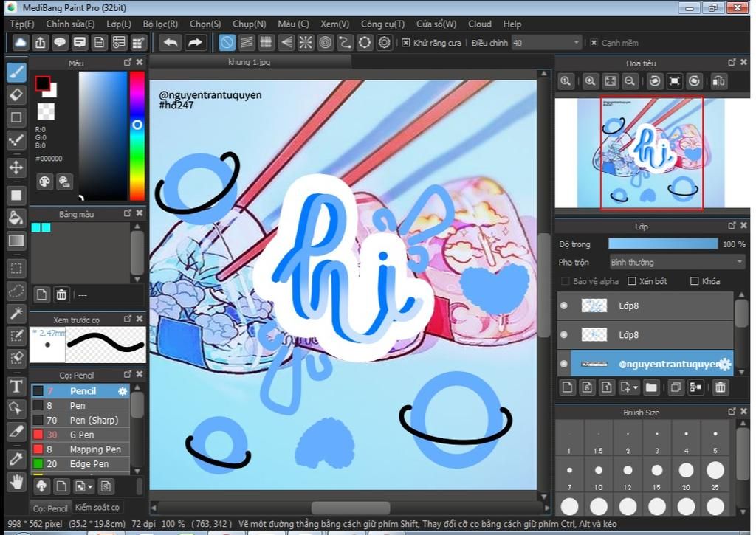
Task: Open Snap settings gear icon
Action: (384, 42)
